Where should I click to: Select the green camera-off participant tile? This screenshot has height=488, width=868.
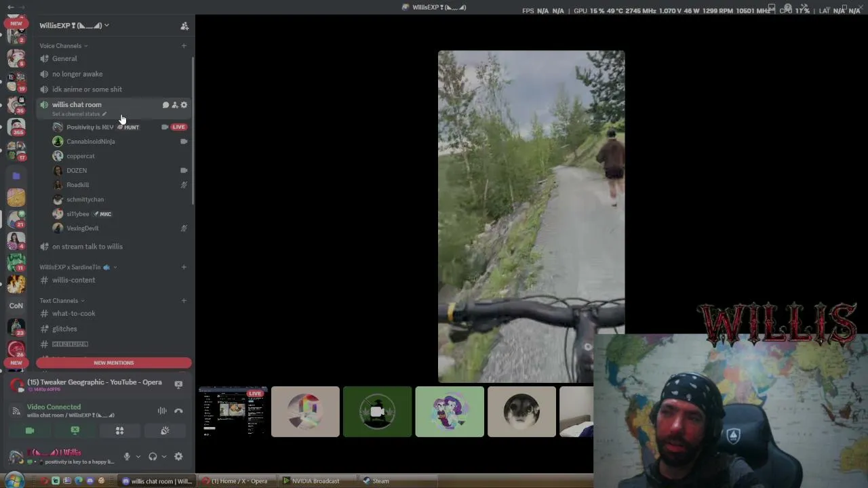[377, 411]
